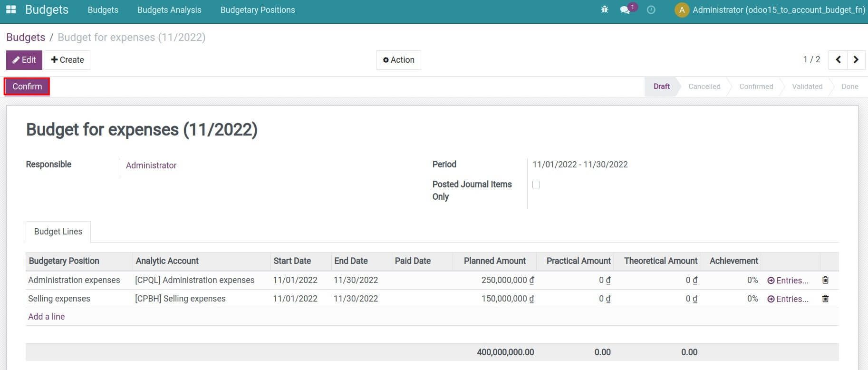
Task: Click the Validated status stage
Action: (x=807, y=87)
